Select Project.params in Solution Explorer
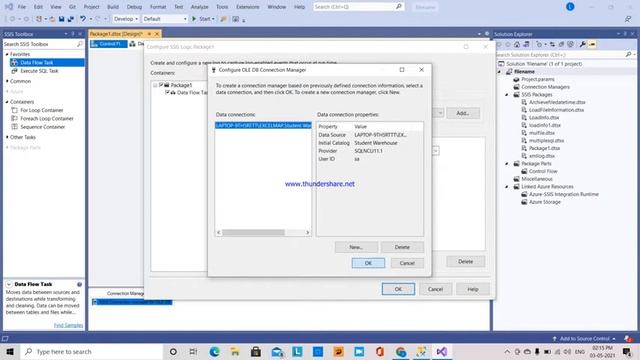 tap(537, 79)
